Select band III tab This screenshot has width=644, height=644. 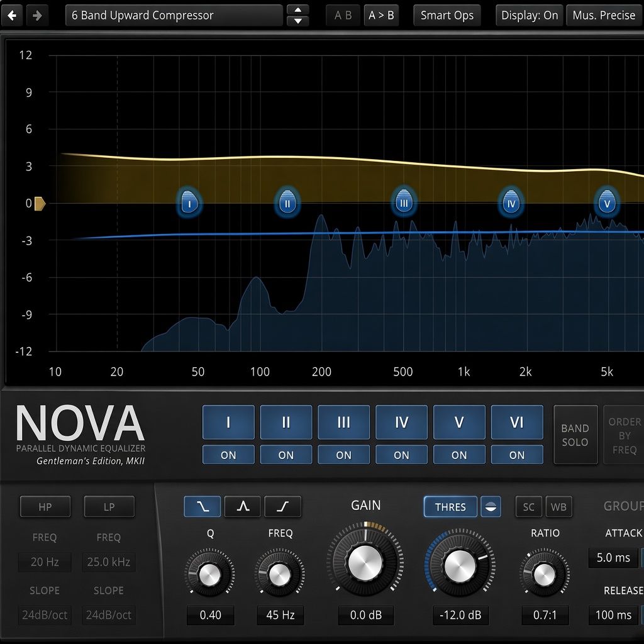344,422
